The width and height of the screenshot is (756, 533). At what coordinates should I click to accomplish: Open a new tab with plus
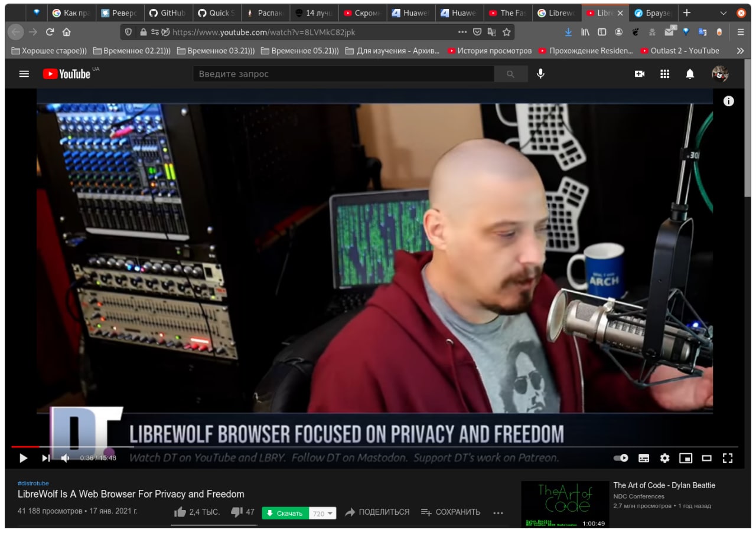[x=686, y=12]
